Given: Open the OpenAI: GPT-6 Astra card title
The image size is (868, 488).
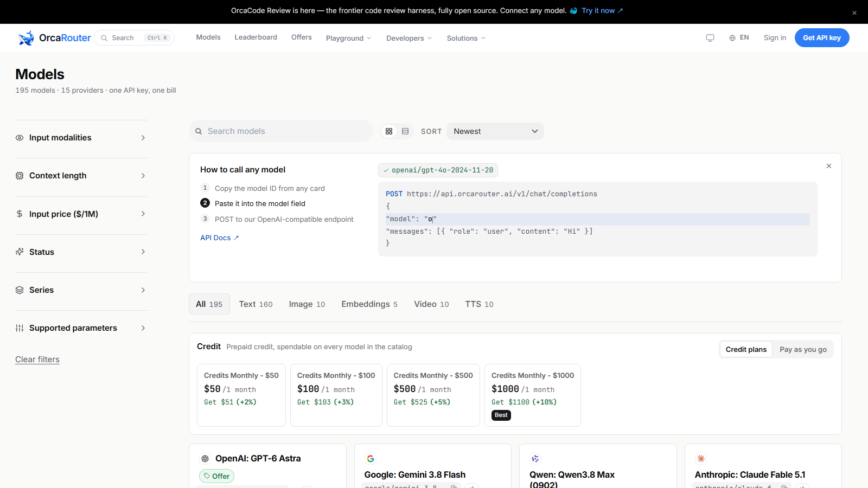Looking at the screenshot, I should [x=258, y=459].
